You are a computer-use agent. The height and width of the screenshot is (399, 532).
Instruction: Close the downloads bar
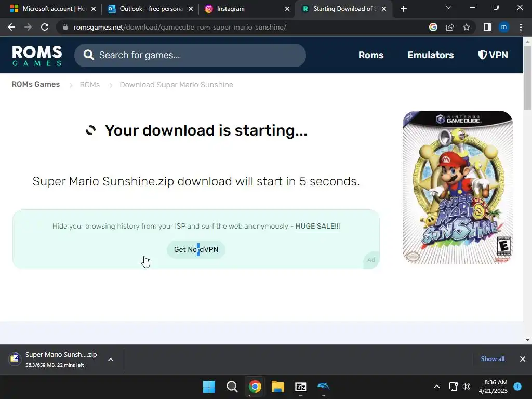coord(523,359)
